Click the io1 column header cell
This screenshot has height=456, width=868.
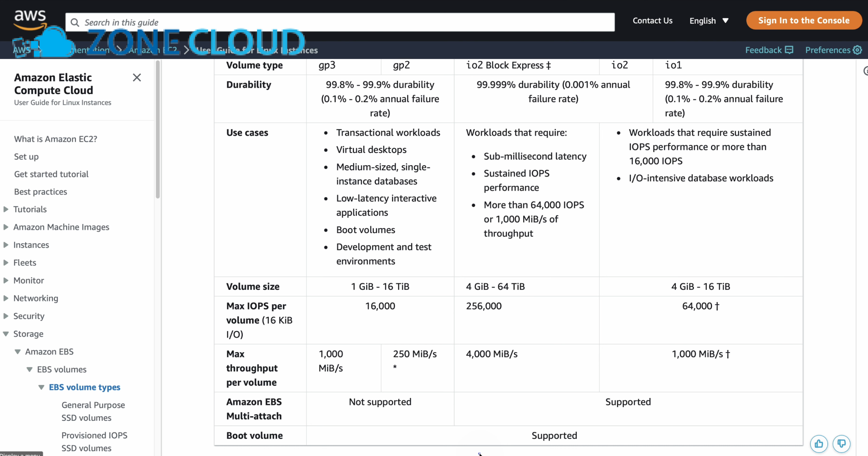point(728,65)
